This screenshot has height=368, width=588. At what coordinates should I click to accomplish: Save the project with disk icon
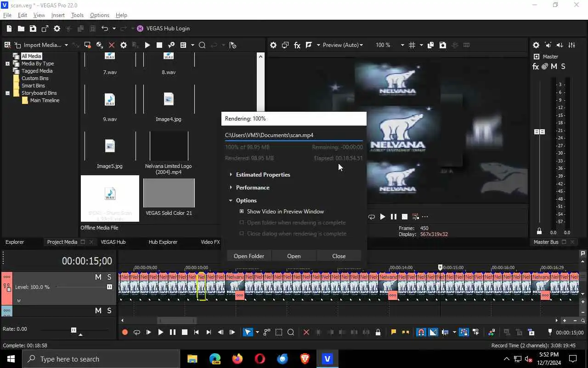[33, 29]
